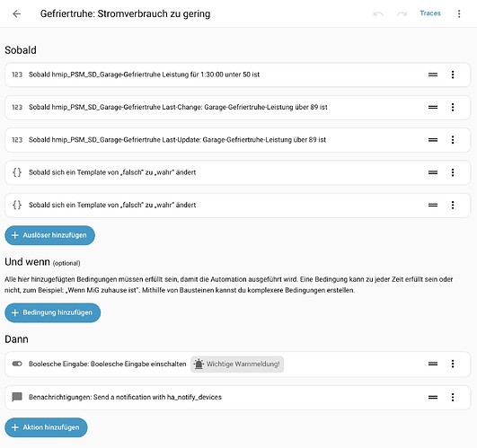Click the undo arrow in the header
The width and height of the screenshot is (477, 448).
(378, 13)
